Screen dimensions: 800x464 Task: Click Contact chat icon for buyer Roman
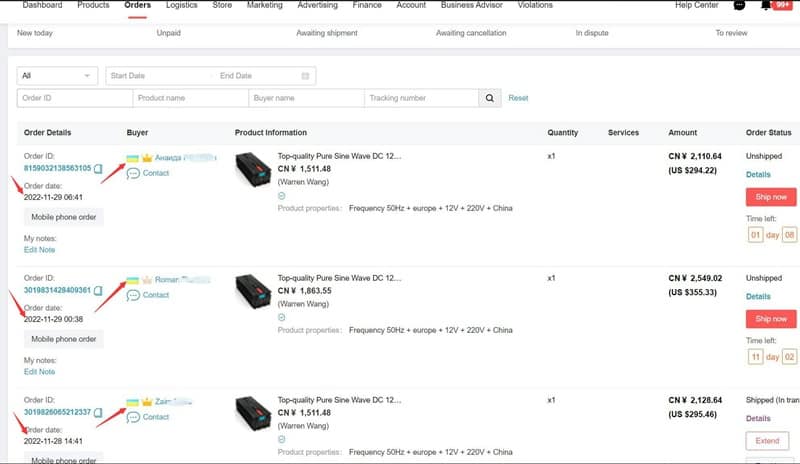(133, 296)
